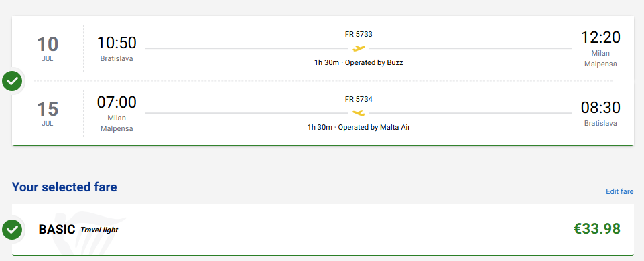Image resolution: width=644 pixels, height=261 pixels.
Task: Click the Operated by Malta Air text
Action: (x=374, y=127)
